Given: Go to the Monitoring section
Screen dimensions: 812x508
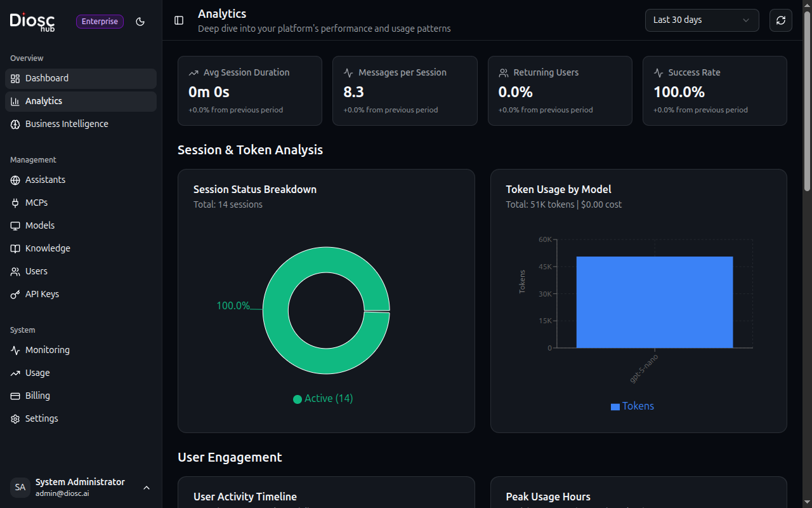Looking at the screenshot, I should click(48, 350).
